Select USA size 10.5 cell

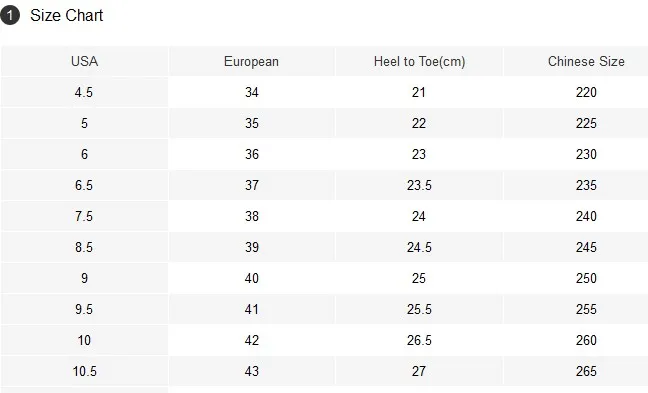coord(85,371)
